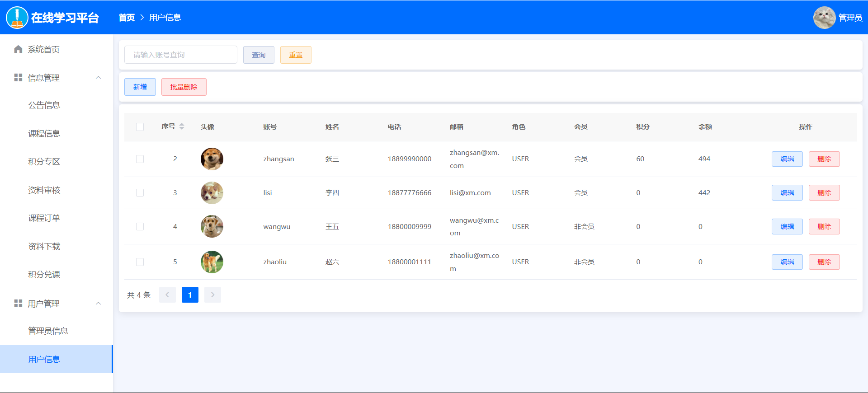The height and width of the screenshot is (393, 868).
Task: Delete the zhangsan user row
Action: tap(824, 159)
